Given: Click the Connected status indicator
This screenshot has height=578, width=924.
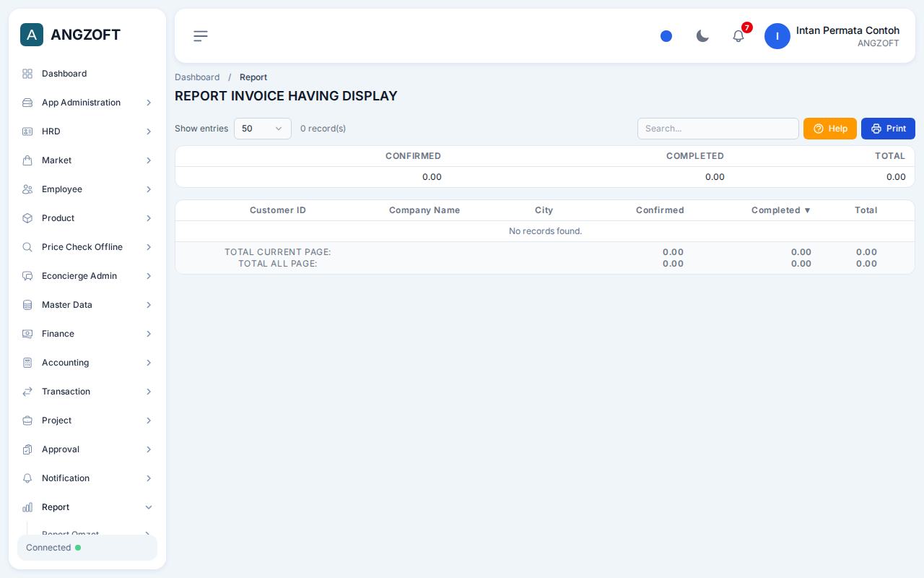Looking at the screenshot, I should pos(87,548).
